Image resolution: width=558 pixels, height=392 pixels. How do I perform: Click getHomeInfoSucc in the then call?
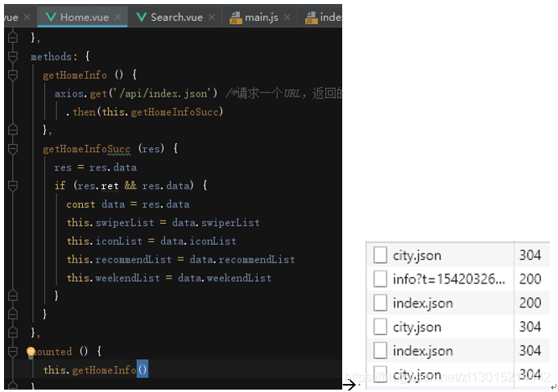(x=175, y=112)
